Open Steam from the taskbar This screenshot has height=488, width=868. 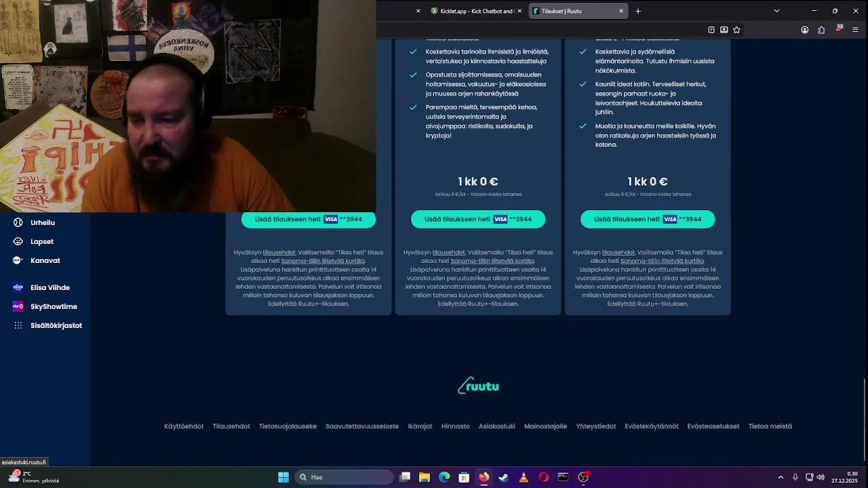(503, 477)
